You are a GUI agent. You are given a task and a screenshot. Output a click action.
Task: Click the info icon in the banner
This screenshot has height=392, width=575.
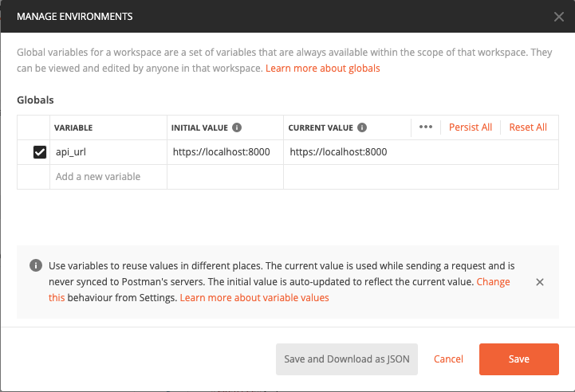pos(36,265)
